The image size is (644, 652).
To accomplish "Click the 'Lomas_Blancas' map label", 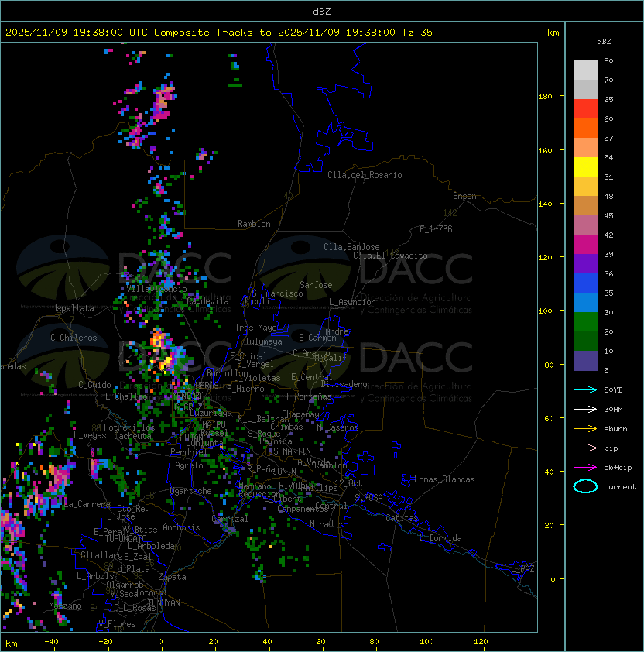I will pyautogui.click(x=444, y=479).
